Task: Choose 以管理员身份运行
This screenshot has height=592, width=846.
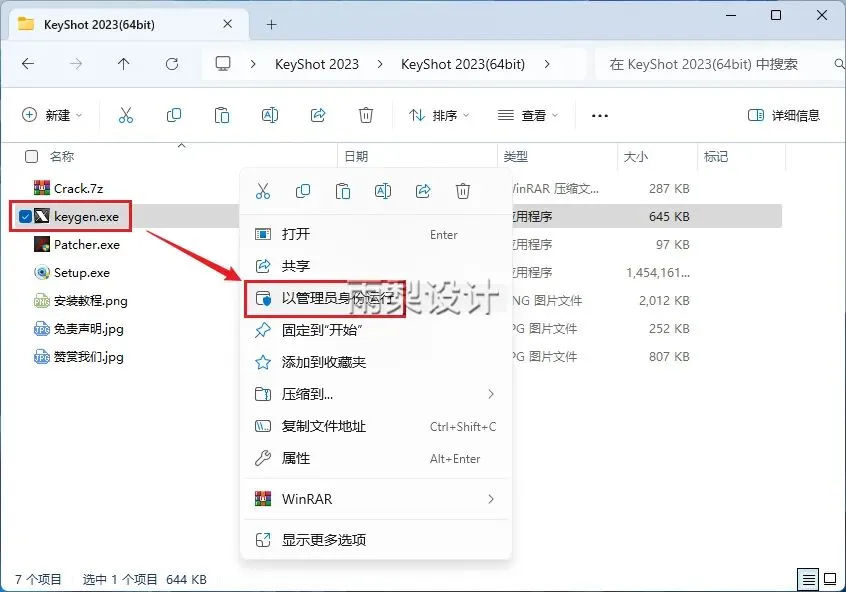Action: click(376, 298)
